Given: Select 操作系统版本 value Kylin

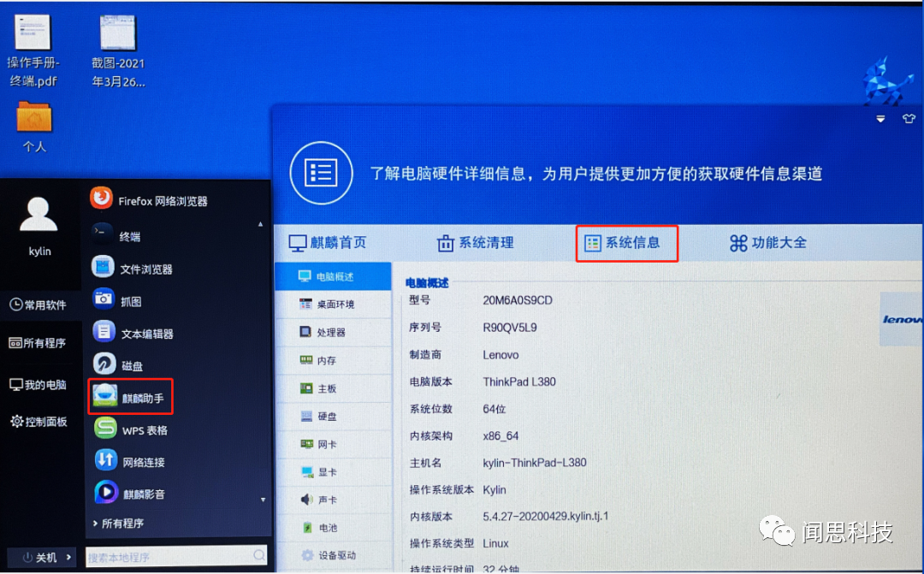Looking at the screenshot, I should point(495,489).
